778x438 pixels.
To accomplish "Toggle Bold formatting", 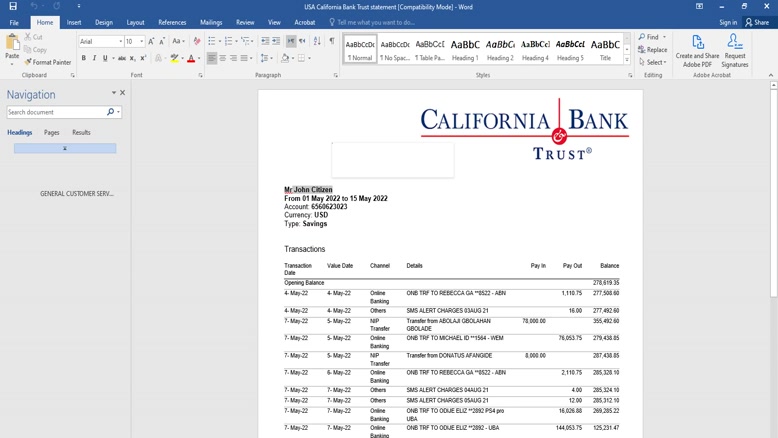I will 84,59.
